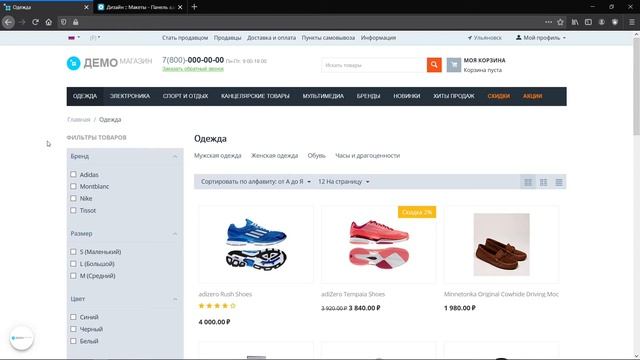
Task: Open the АКЦИИ menu item
Action: tap(532, 96)
